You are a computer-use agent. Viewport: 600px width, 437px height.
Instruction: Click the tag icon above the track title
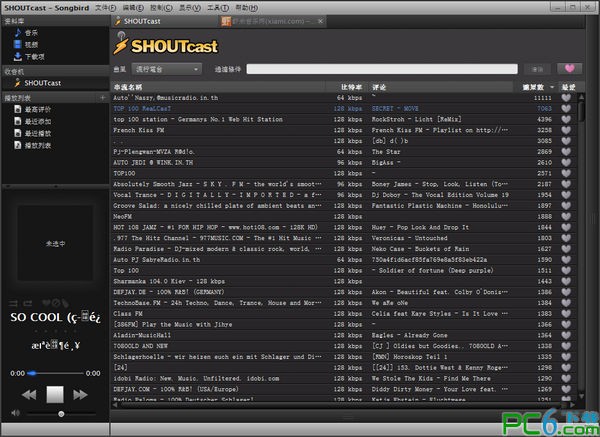(x=64, y=303)
